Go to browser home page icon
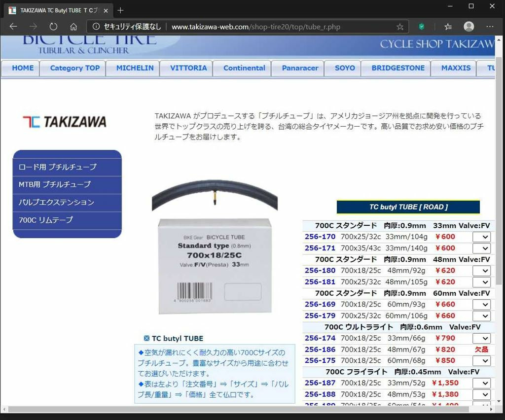 pyautogui.click(x=73, y=27)
